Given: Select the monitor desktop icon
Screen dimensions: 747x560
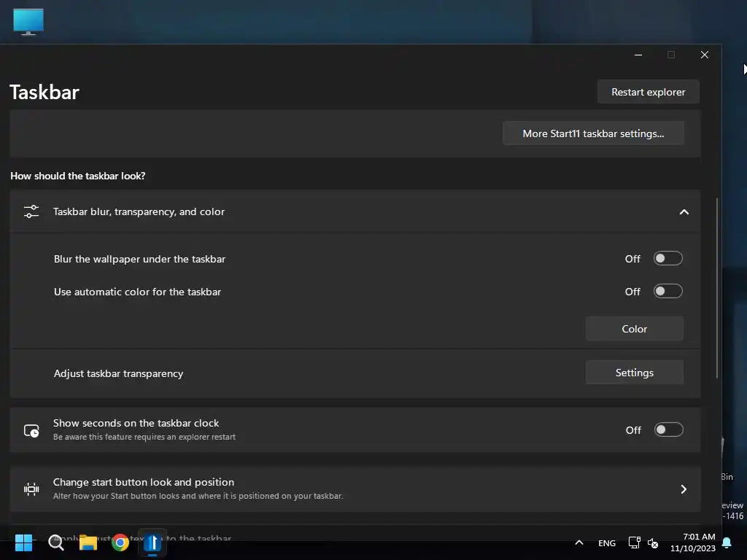Looking at the screenshot, I should pyautogui.click(x=28, y=22).
